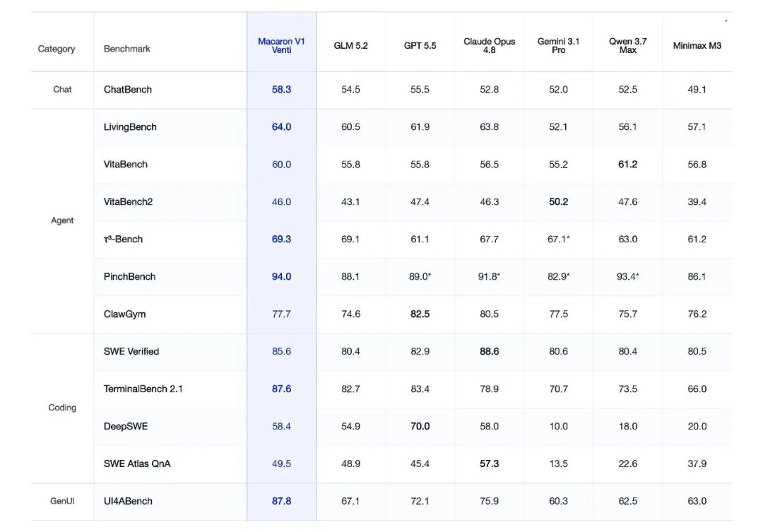This screenshot has height=532, width=763.
Task: Click the Agent category cell
Action: [x=62, y=220]
